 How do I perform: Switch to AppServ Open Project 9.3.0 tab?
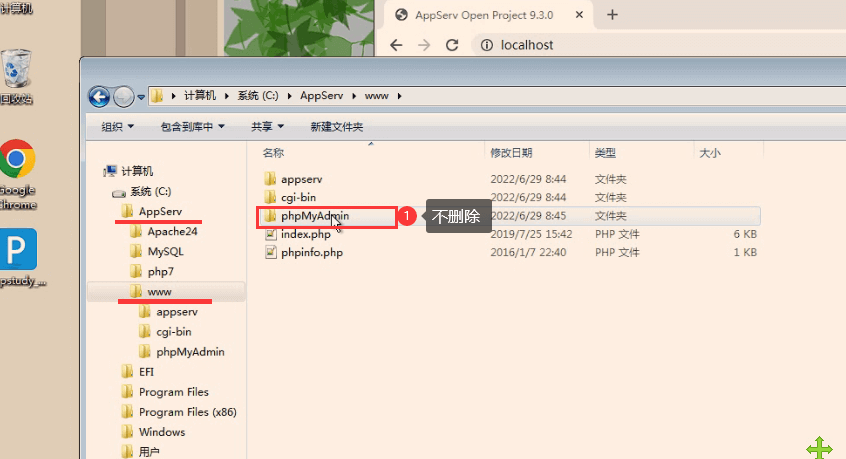484,15
